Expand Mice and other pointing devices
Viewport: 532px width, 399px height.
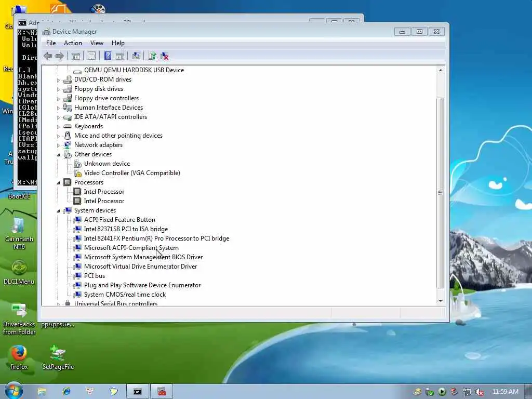(x=58, y=136)
